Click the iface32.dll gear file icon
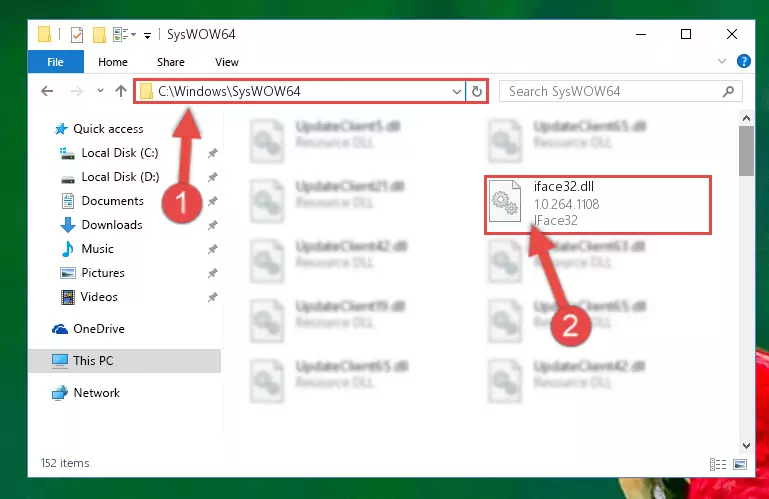Screen dimensions: 769x499 [505, 202]
